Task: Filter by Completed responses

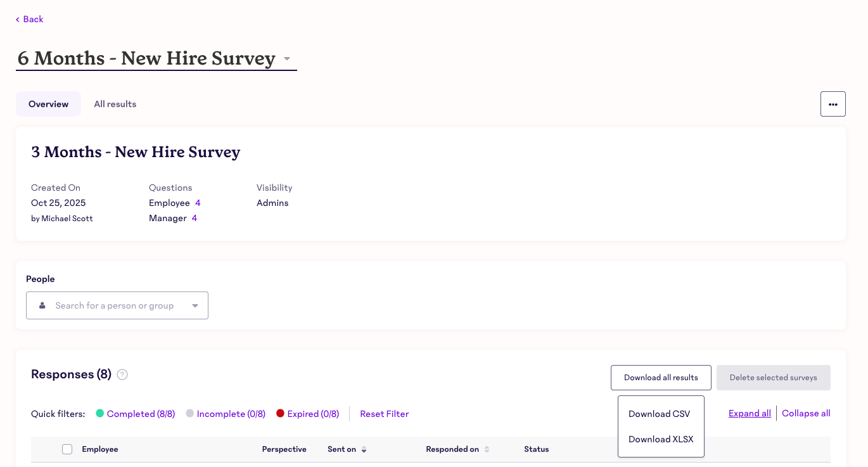Action: 140,414
